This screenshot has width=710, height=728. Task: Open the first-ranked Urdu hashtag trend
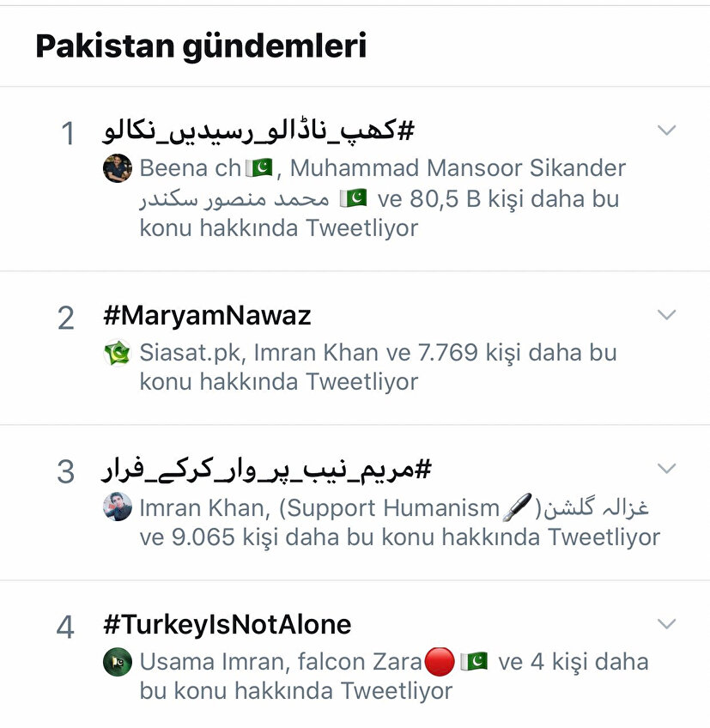click(259, 131)
